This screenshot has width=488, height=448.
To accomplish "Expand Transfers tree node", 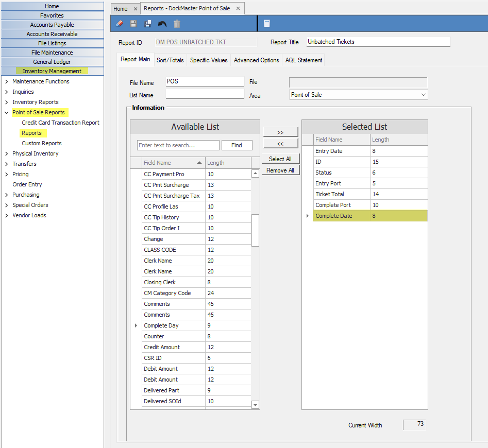I will click(x=7, y=164).
